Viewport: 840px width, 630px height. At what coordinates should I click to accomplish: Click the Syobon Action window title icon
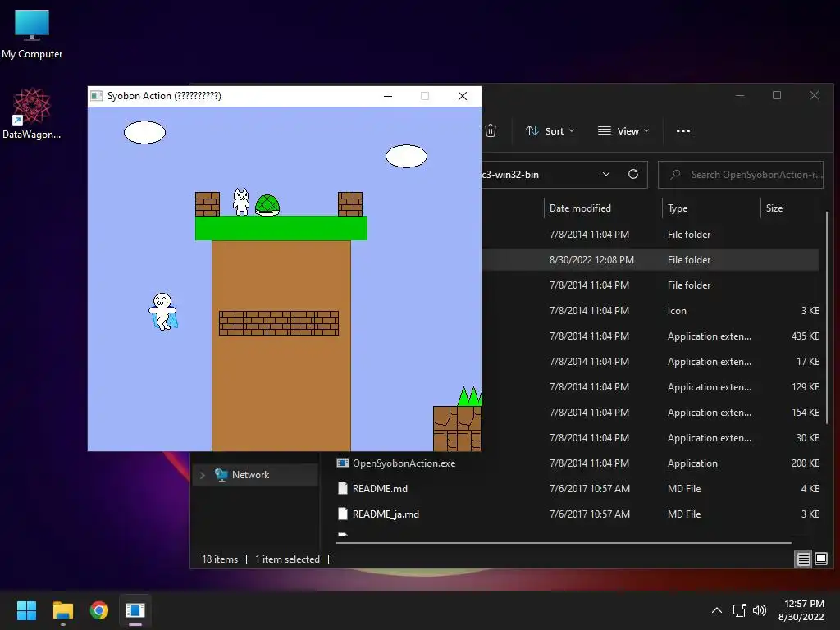pos(97,96)
